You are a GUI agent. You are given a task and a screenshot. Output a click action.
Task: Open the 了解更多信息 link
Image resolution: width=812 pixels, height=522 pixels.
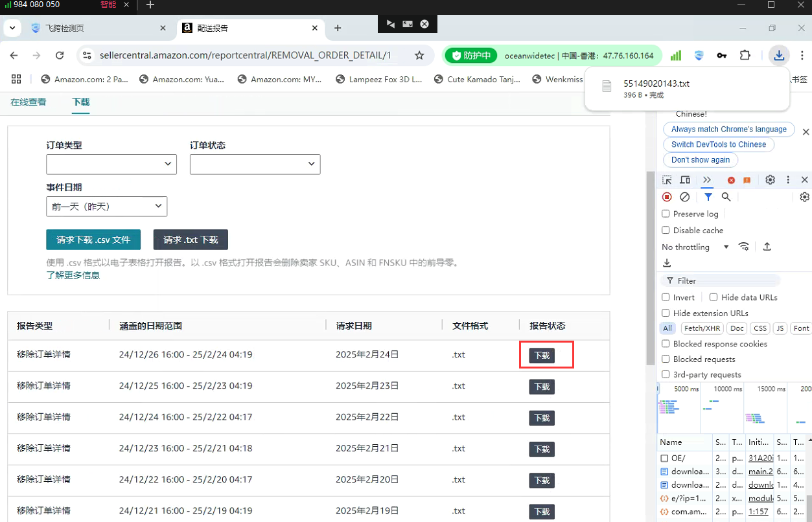point(73,275)
